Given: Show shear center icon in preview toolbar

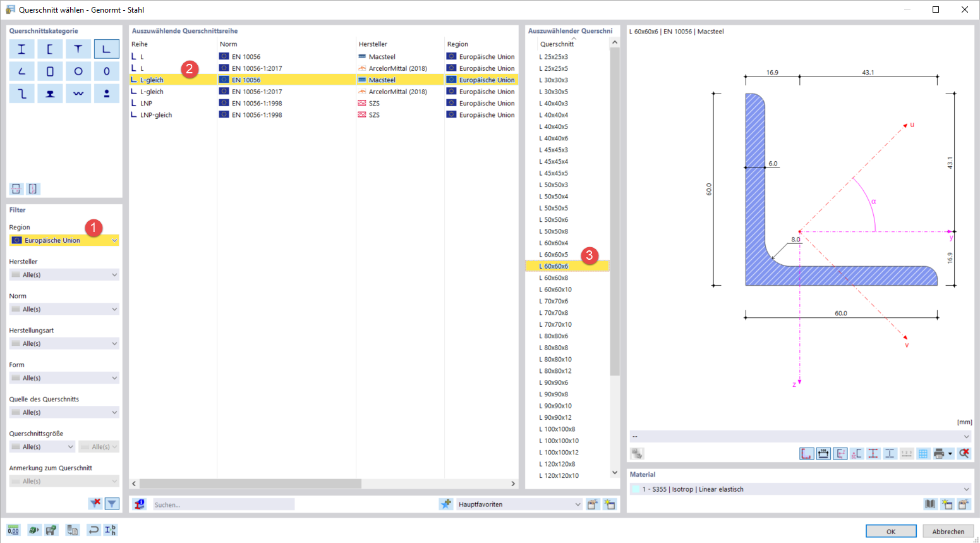Looking at the screenshot, I should coord(857,453).
